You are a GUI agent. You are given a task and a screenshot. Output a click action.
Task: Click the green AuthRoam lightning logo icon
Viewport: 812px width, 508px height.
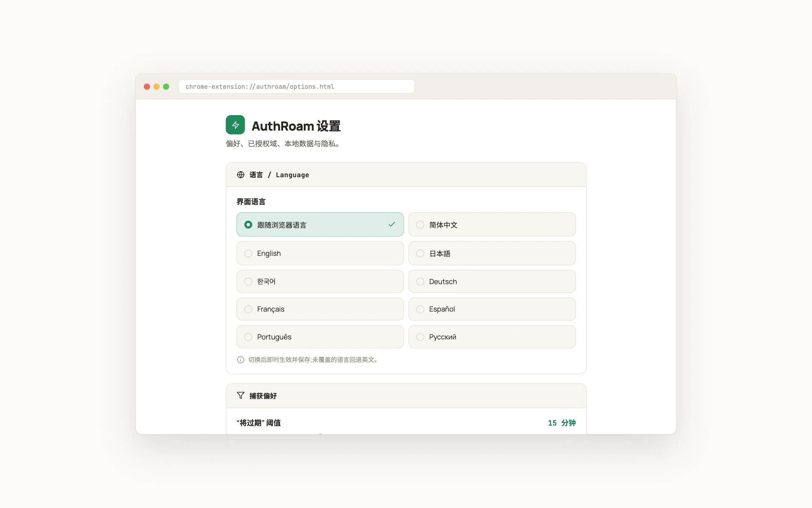click(235, 125)
